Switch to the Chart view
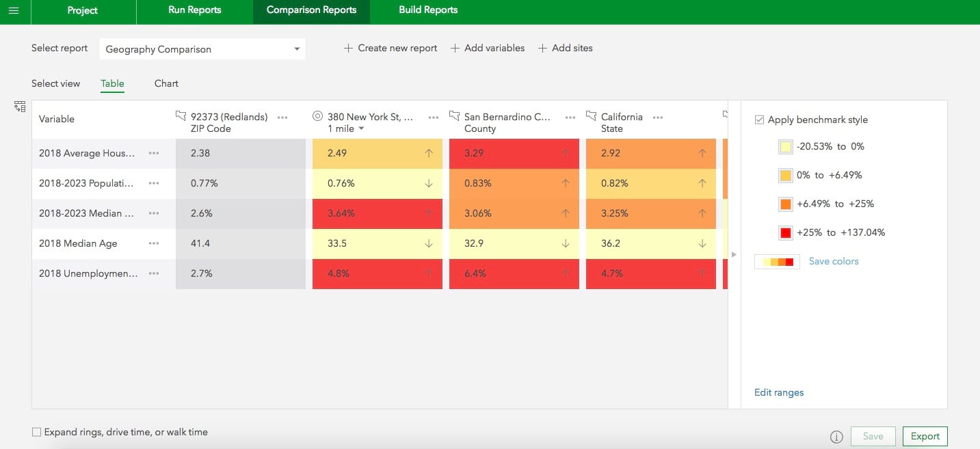This screenshot has height=449, width=980. [x=166, y=83]
